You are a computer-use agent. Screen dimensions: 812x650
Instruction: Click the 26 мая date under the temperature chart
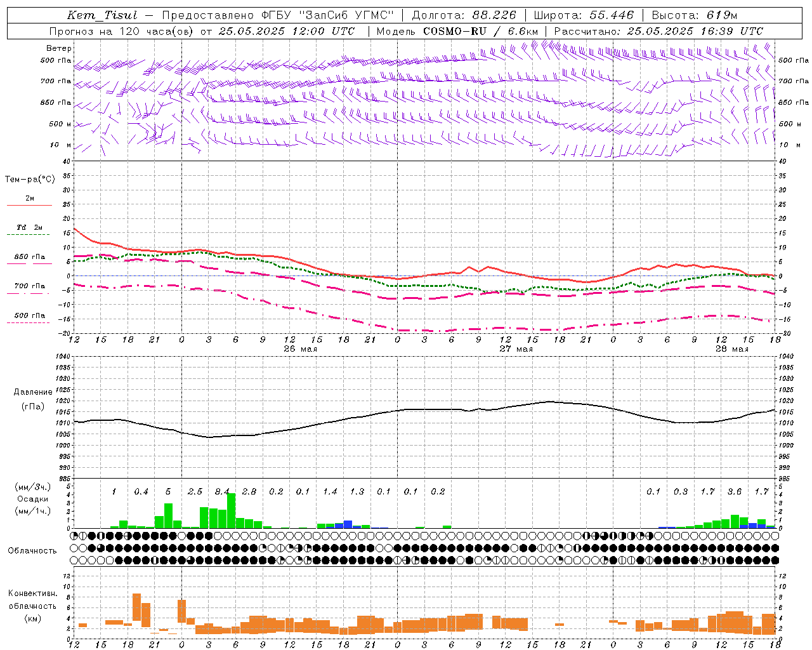pos(301,349)
